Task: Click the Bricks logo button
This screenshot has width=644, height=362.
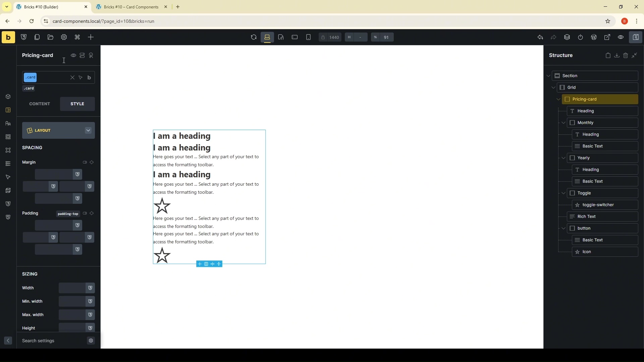Action: (8, 37)
